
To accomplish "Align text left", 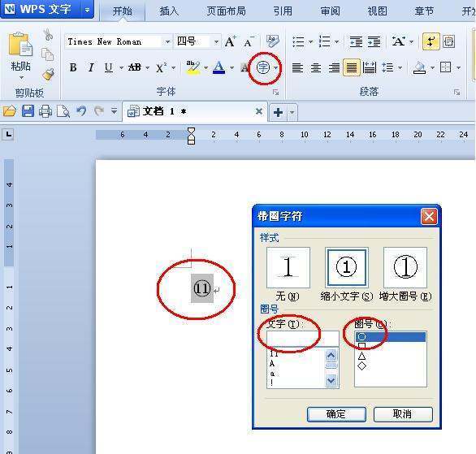I will click(x=297, y=67).
